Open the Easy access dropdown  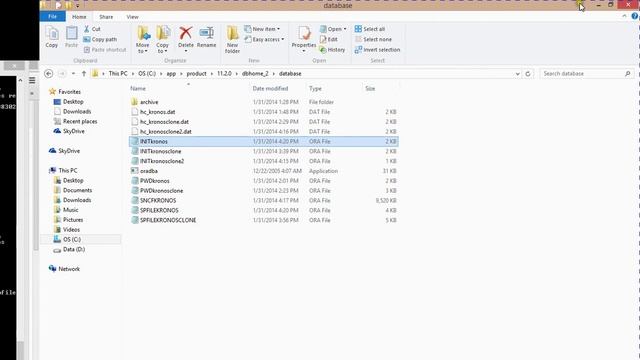(264, 40)
